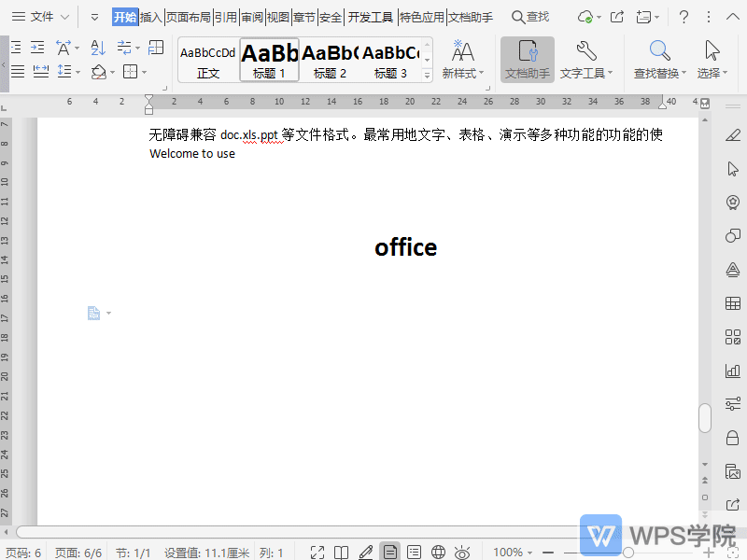Viewport: 747px width, 560px height.
Task: Enable eye protection mode in status bar
Action: tap(462, 553)
